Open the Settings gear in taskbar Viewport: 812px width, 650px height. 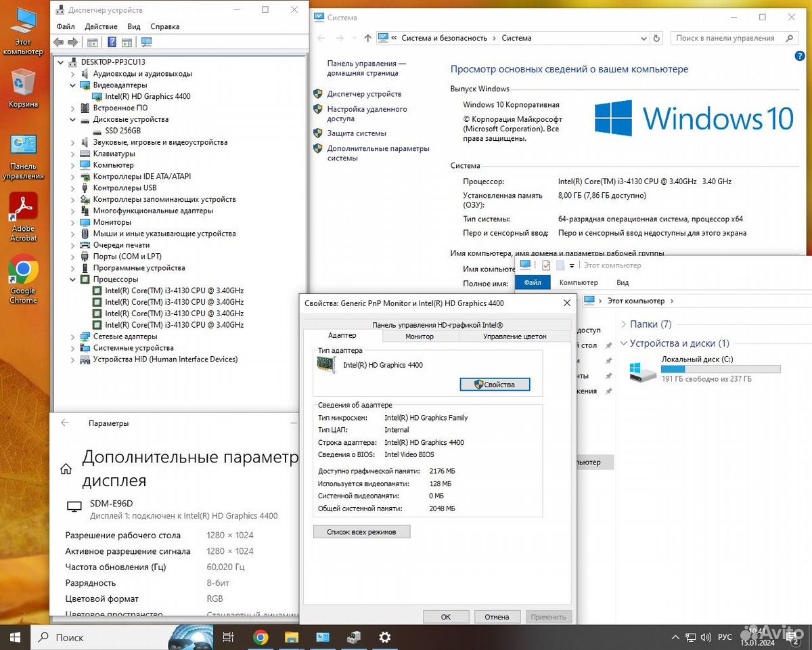pyautogui.click(x=385, y=637)
